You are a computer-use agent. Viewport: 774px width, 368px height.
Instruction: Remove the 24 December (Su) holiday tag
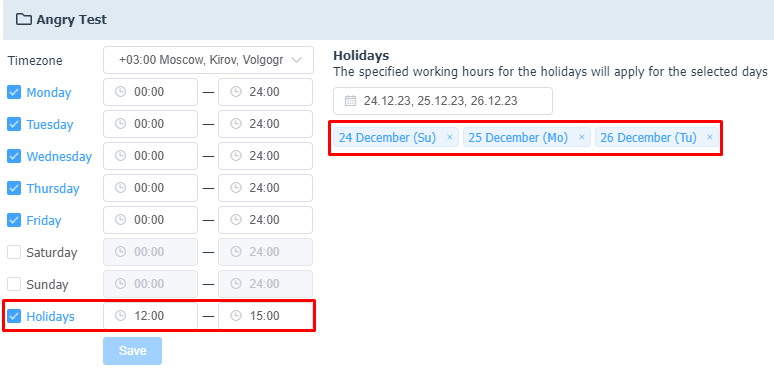pyautogui.click(x=450, y=138)
